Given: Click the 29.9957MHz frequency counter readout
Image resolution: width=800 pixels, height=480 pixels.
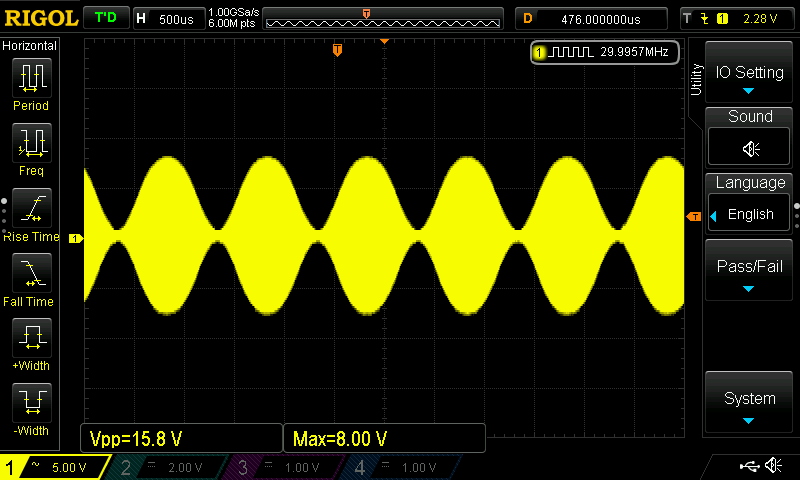Looking at the screenshot, I should click(x=634, y=52).
